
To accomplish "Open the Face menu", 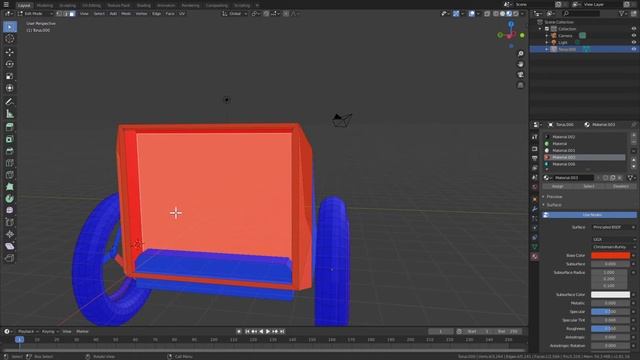I will (x=170, y=13).
